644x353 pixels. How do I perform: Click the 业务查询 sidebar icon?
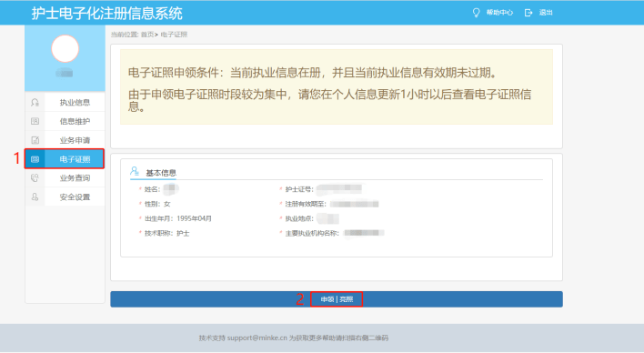click(35, 178)
